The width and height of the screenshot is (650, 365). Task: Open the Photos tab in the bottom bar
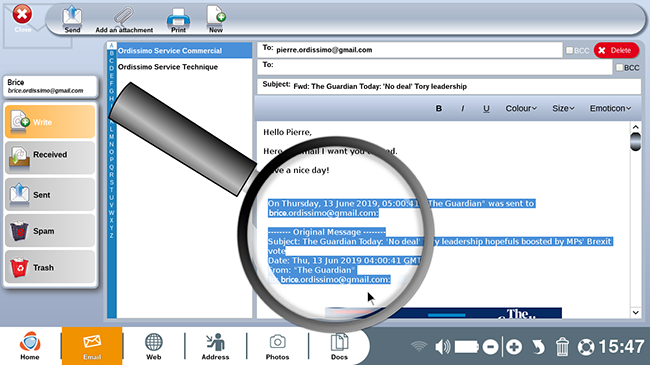pos(277,346)
